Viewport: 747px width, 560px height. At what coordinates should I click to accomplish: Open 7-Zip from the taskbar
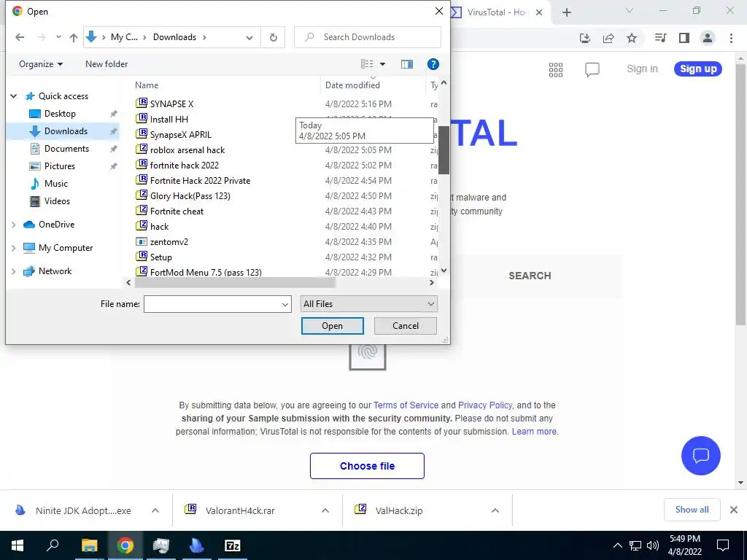click(x=233, y=545)
